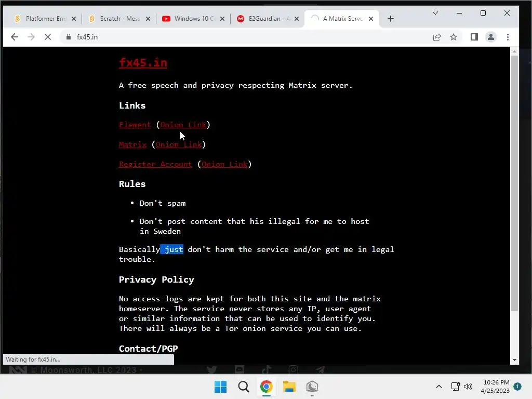
Task: Show hidden system tray icons
Action: (438, 387)
